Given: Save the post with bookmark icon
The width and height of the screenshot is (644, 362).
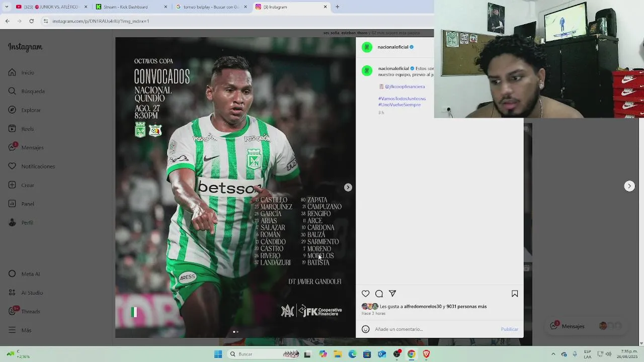Looking at the screenshot, I should coord(515,294).
